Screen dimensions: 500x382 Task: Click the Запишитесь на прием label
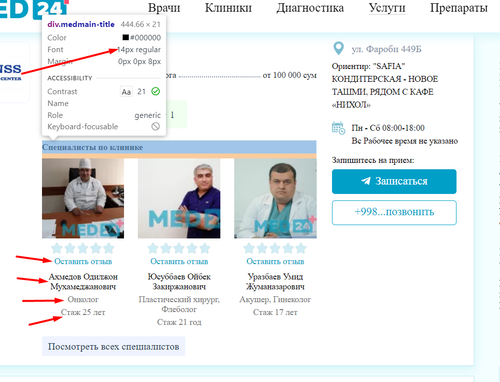click(373, 160)
